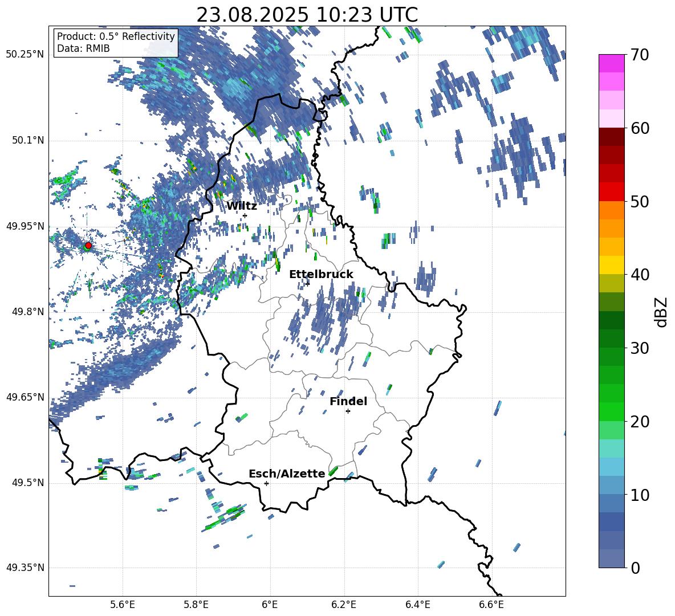Click the 10 value on the colorbar
Viewport: 675px width, 616px height.
coord(640,495)
